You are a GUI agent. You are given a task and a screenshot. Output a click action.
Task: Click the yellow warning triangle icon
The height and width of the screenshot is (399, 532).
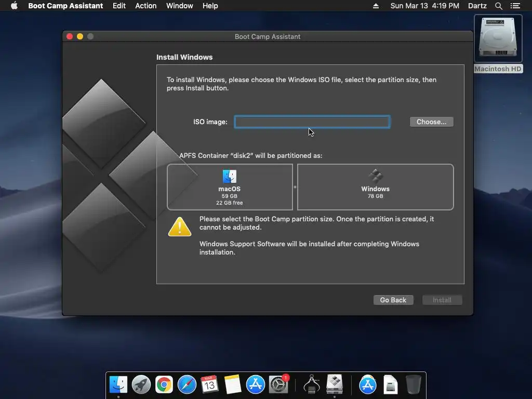click(x=179, y=227)
